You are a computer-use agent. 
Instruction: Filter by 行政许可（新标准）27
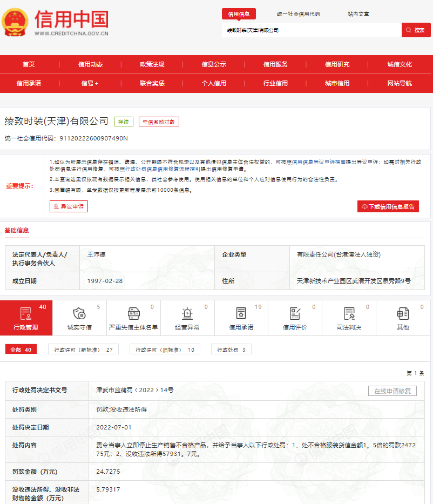(x=83, y=350)
